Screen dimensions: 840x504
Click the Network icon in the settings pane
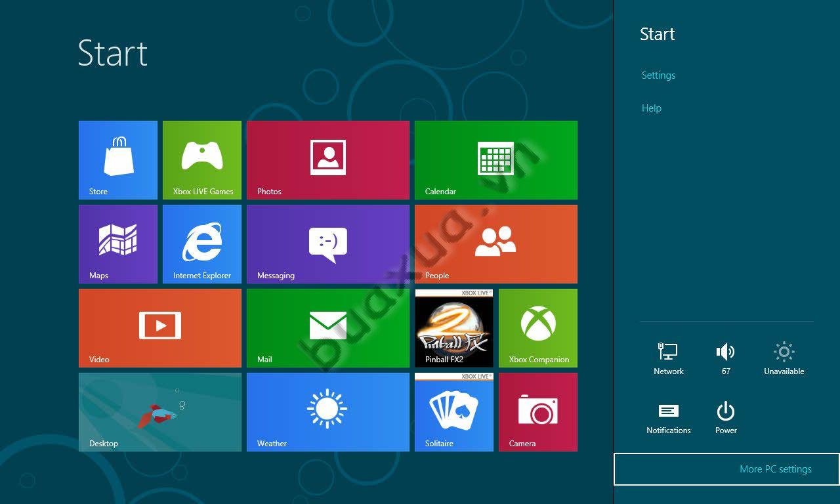pyautogui.click(x=669, y=358)
